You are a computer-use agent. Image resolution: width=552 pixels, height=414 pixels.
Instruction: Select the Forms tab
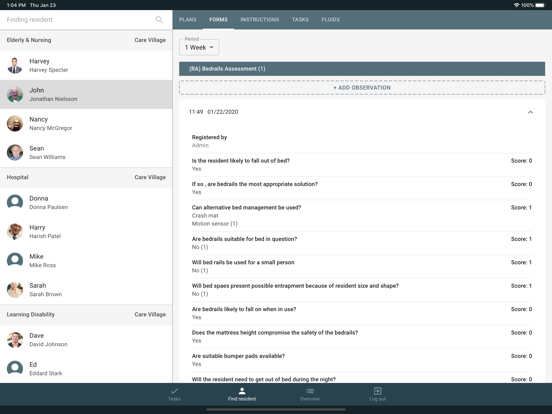pos(218,20)
